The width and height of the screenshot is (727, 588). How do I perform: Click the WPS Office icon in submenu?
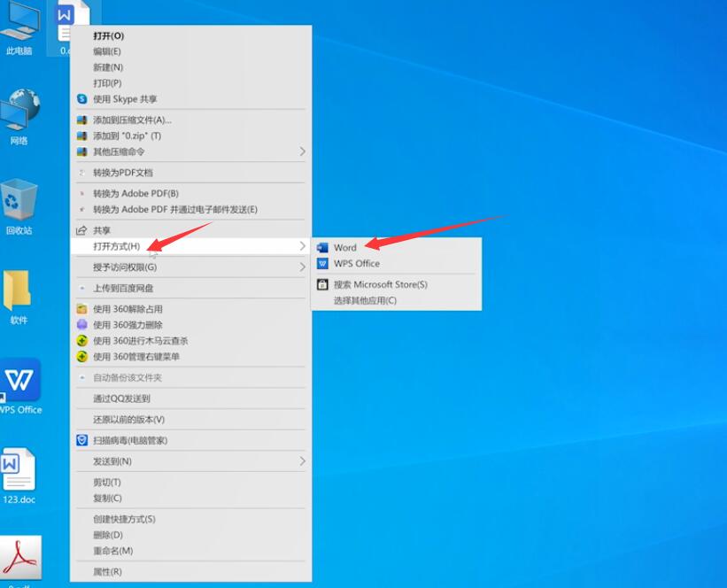pos(322,263)
